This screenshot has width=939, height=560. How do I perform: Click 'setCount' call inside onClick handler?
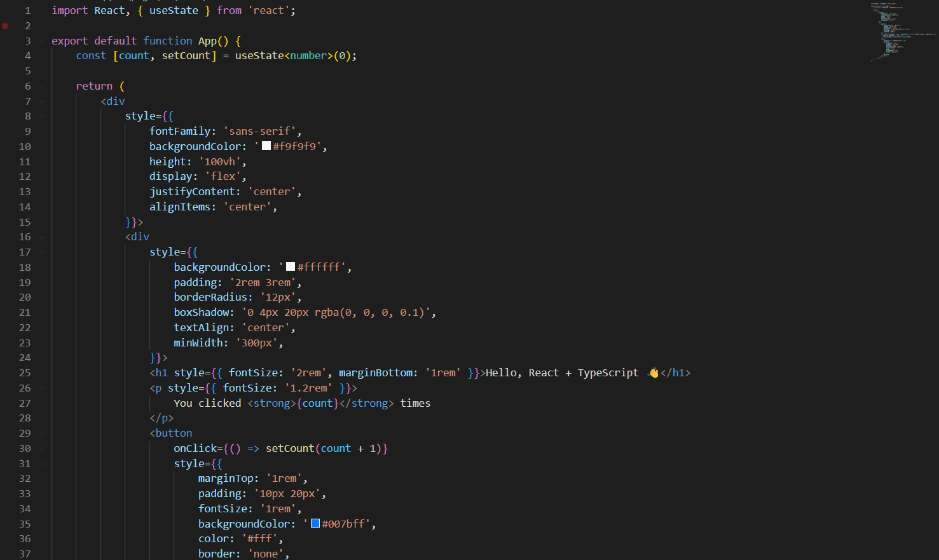click(x=290, y=449)
